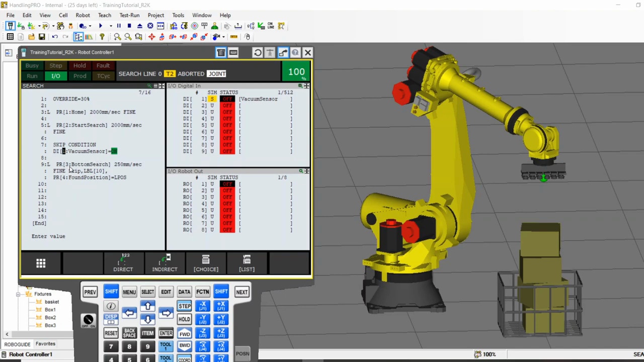The image size is (644, 362).
Task: Open the Tools menu
Action: [178, 15]
